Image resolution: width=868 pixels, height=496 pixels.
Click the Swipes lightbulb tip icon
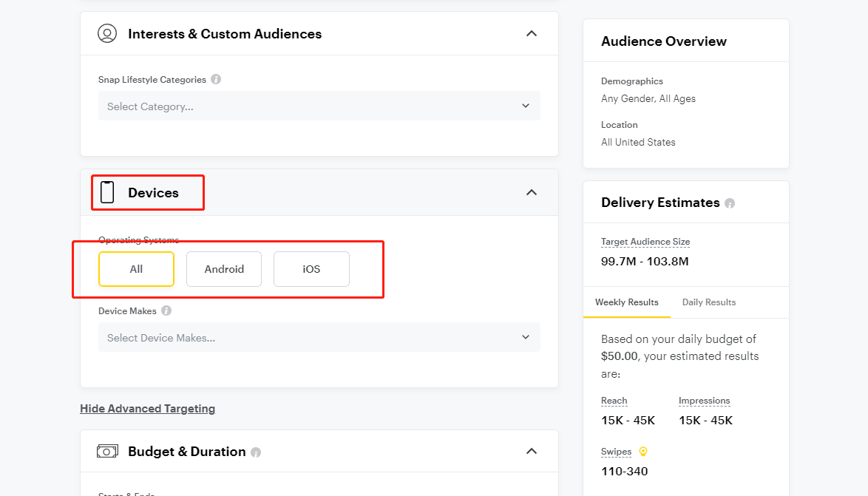(643, 451)
